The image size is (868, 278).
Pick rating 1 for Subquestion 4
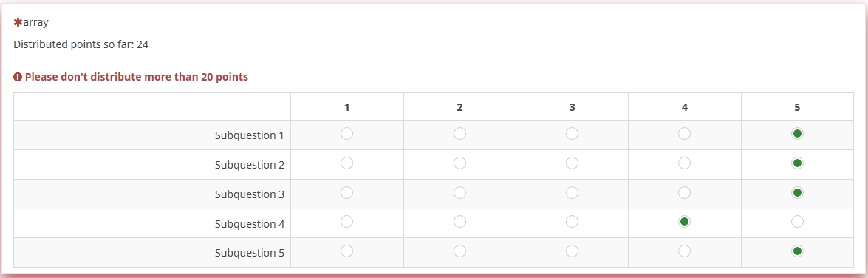coord(346,222)
